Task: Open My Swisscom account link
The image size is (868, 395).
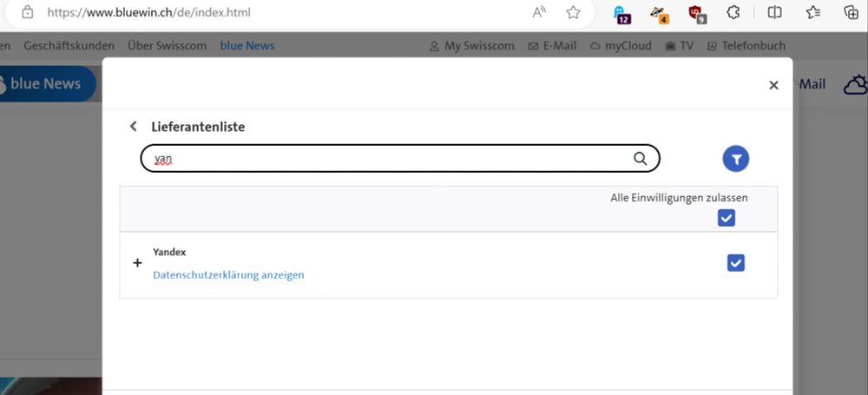Action: 472,46
